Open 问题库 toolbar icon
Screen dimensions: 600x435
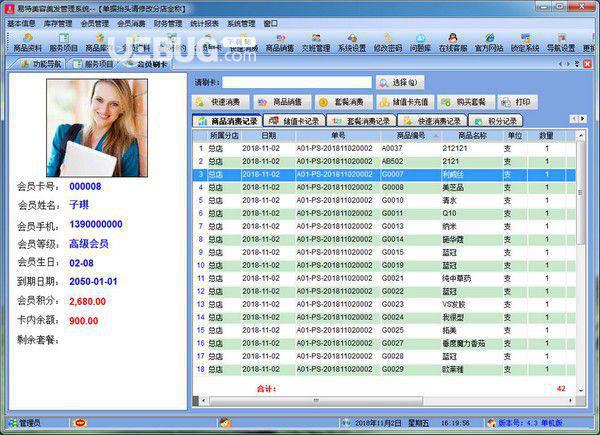point(421,43)
